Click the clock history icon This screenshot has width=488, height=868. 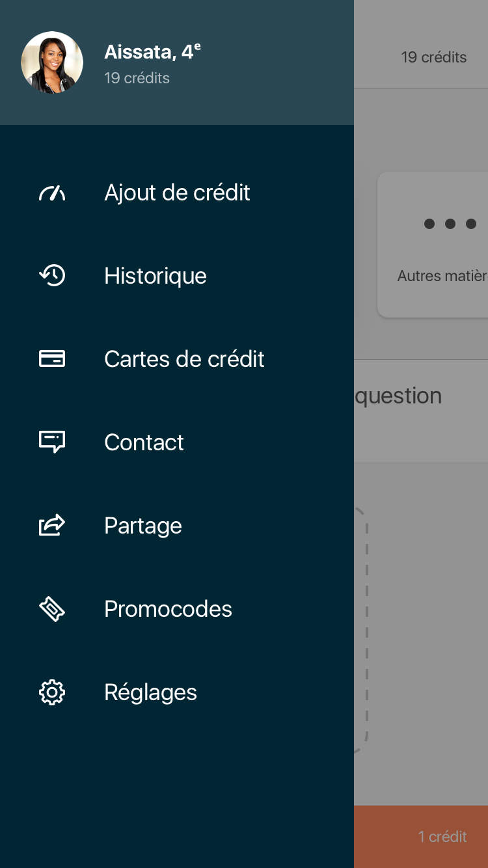pyautogui.click(x=52, y=276)
